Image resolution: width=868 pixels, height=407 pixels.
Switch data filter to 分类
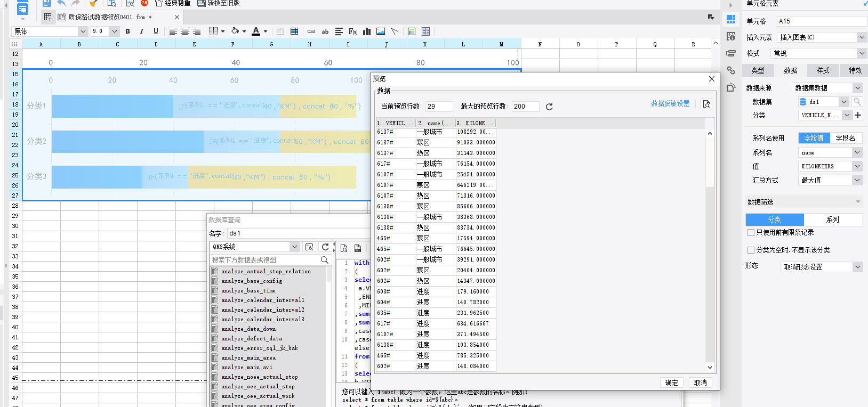click(x=775, y=219)
